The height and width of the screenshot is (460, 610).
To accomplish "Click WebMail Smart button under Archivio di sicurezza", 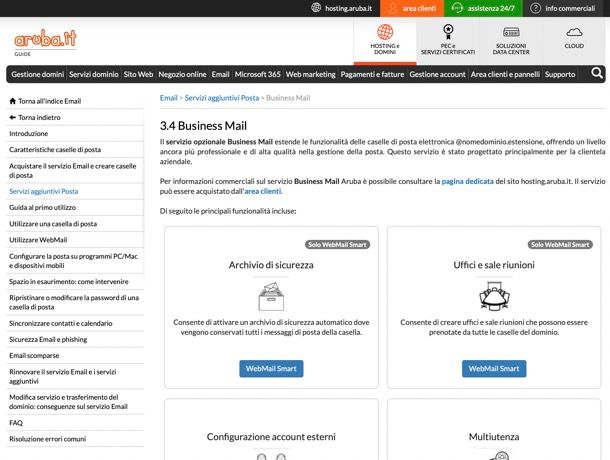I will click(271, 369).
